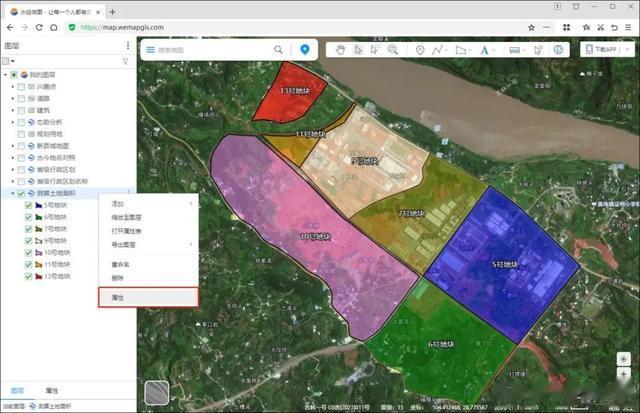Screen dimensions: 640x413
Task: Select the draw polyline tool
Action: pos(438,50)
